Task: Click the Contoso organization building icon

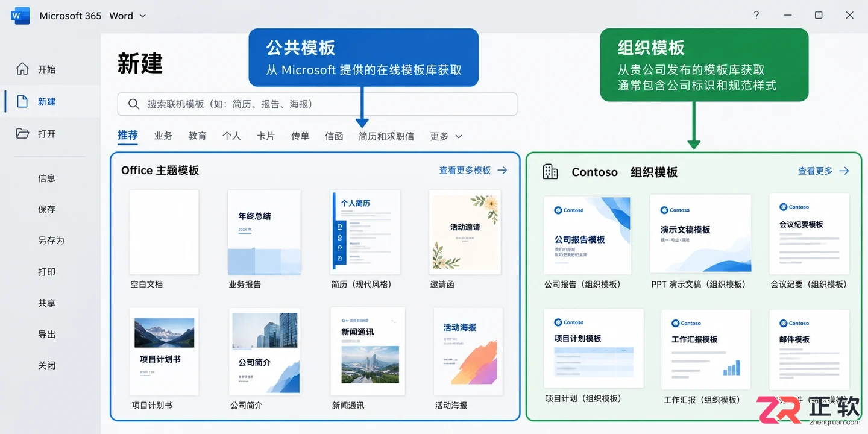Action: tap(550, 172)
